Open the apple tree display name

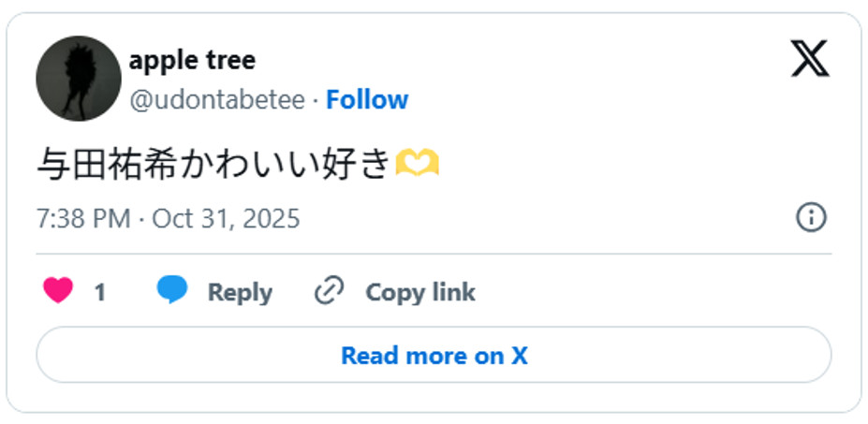(x=192, y=60)
